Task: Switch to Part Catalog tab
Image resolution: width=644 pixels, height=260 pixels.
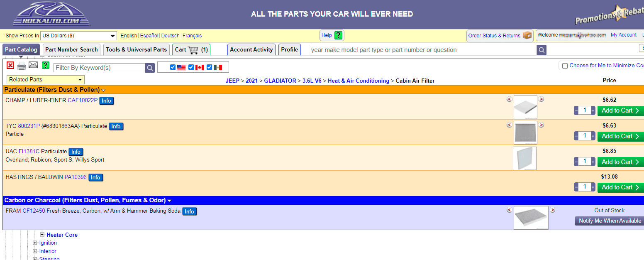Action: click(x=21, y=49)
